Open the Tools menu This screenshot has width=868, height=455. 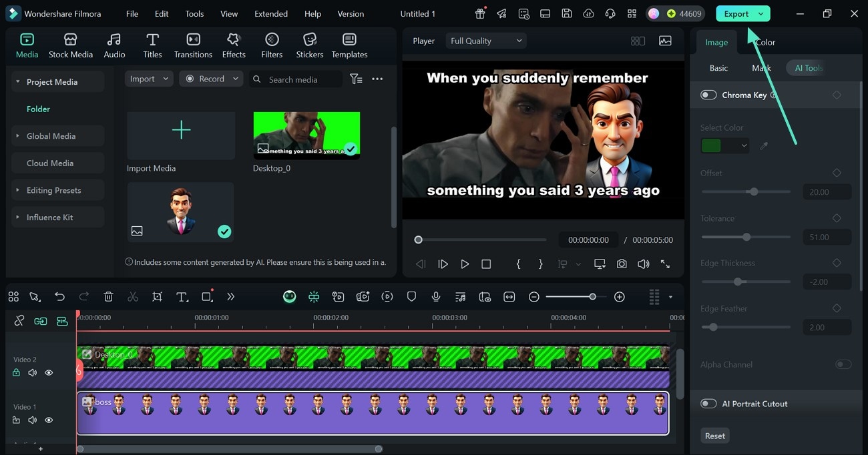click(x=194, y=13)
